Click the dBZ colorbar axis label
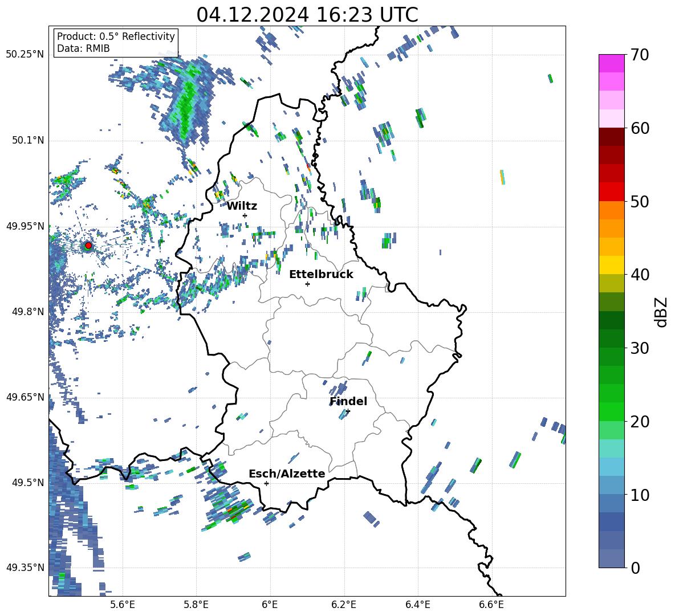Image resolution: width=675 pixels, height=616 pixels. tap(662, 312)
